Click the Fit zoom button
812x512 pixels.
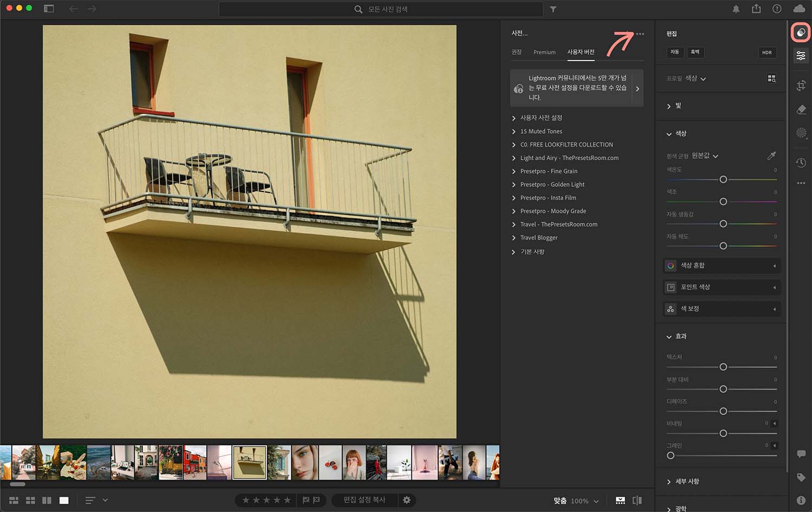point(560,501)
